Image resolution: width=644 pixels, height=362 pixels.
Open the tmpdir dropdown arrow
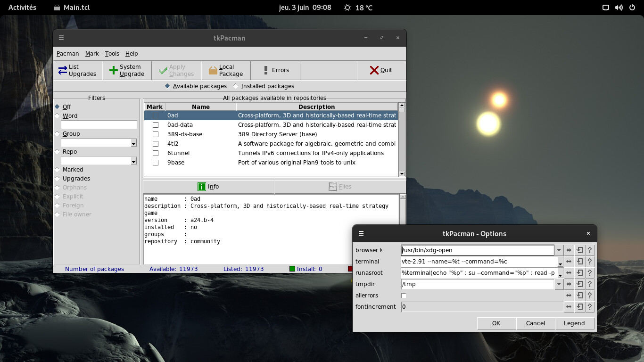(559, 284)
